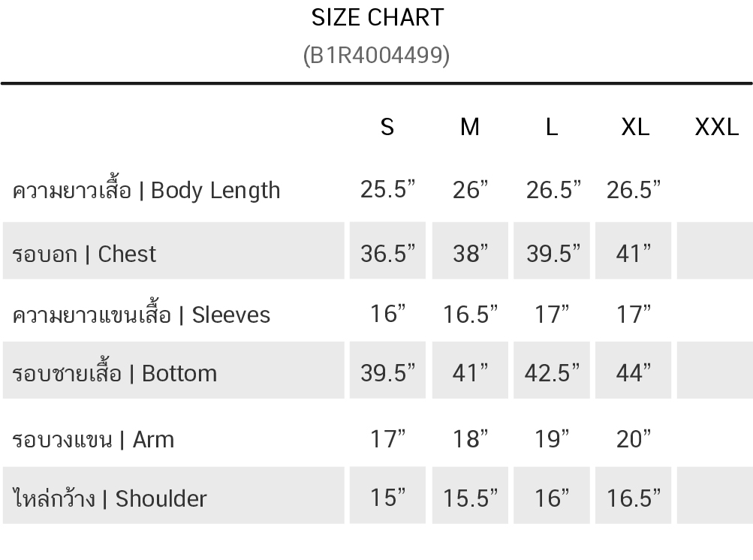Click the Chest row label
Image resolution: width=753 pixels, height=560 pixels.
tap(84, 254)
